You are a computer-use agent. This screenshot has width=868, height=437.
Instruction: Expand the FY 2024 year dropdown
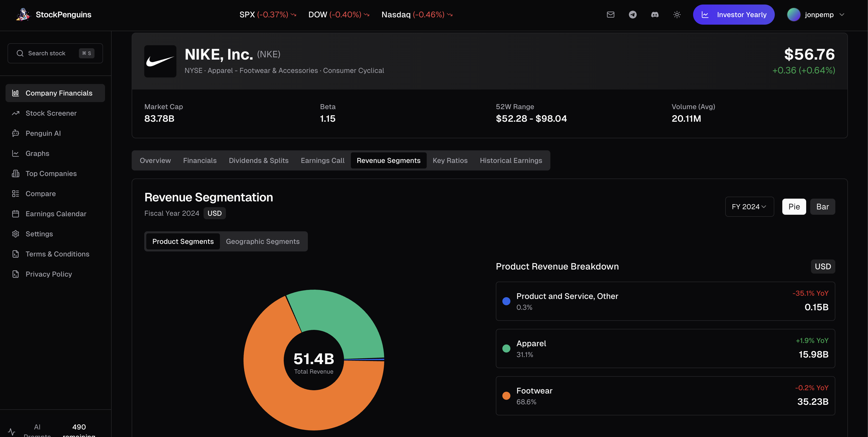(x=749, y=207)
